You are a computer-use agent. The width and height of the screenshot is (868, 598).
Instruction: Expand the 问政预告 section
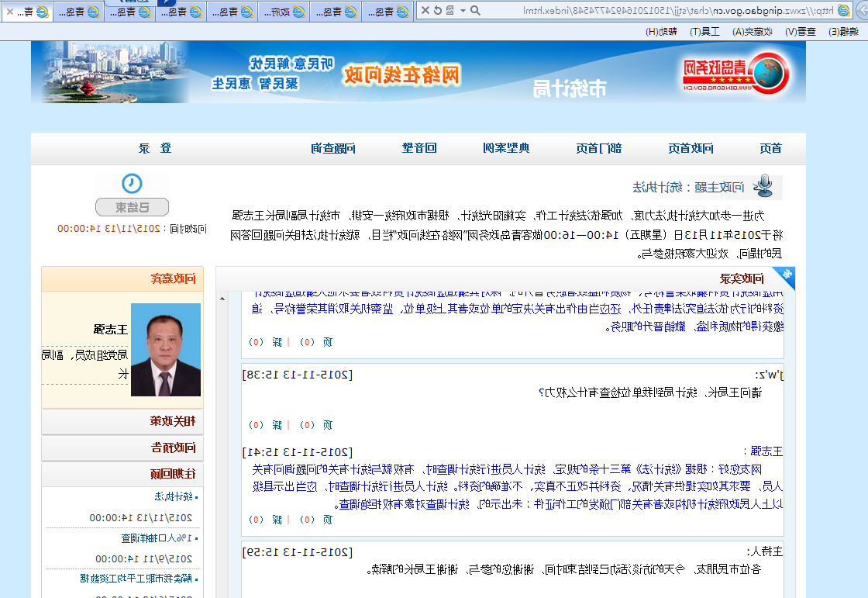pyautogui.click(x=122, y=448)
